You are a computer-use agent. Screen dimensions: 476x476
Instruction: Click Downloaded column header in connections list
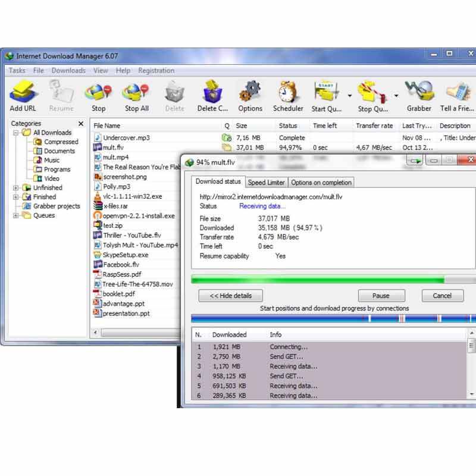pos(229,334)
